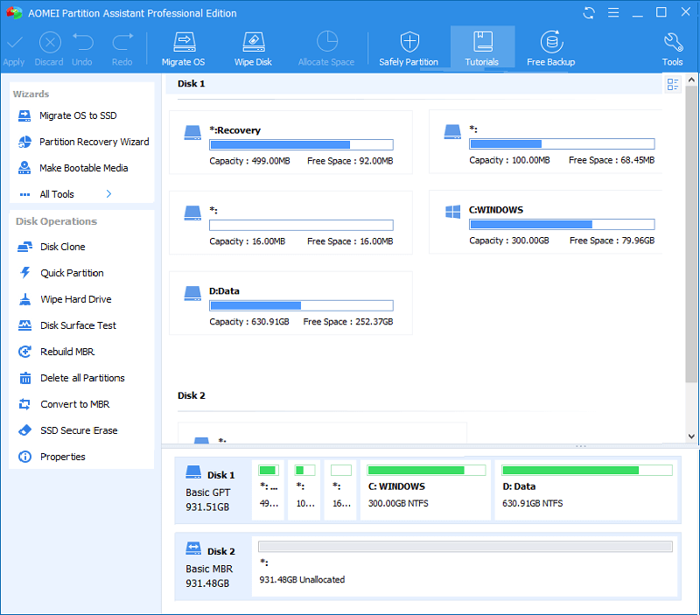Click the drive icon beside D:Data
The image size is (700, 615).
[x=192, y=293]
